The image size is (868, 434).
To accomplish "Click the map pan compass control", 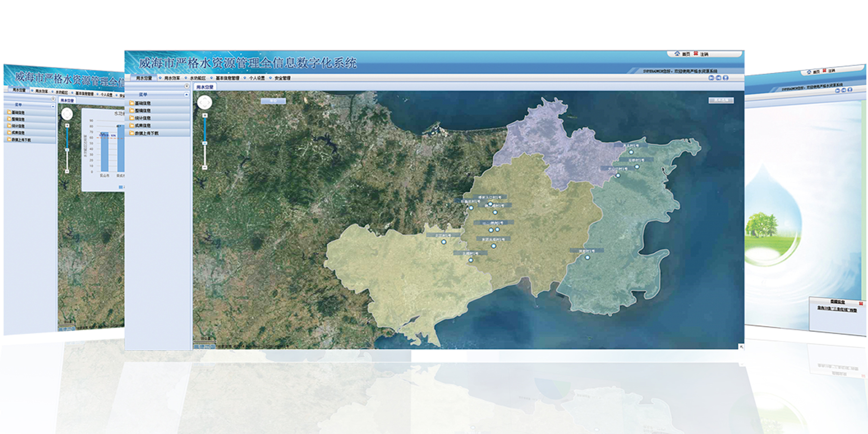I will [x=204, y=102].
